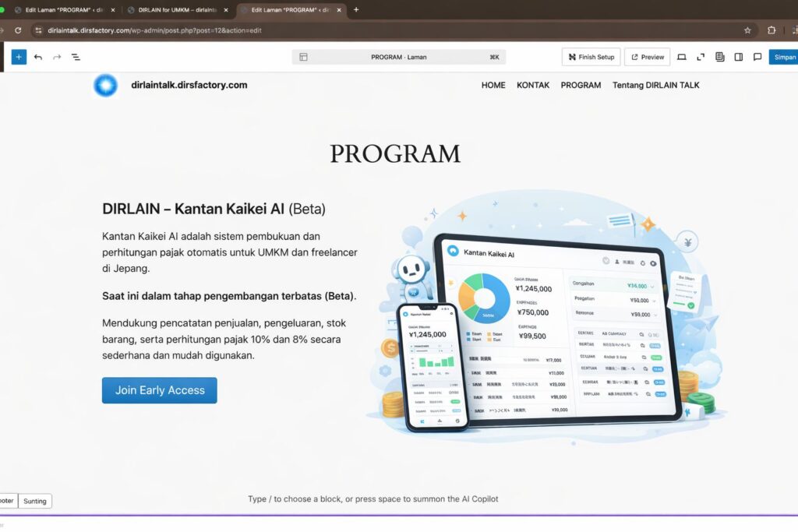
Task: Switch device preview using the laptop icon
Action: pos(682,57)
